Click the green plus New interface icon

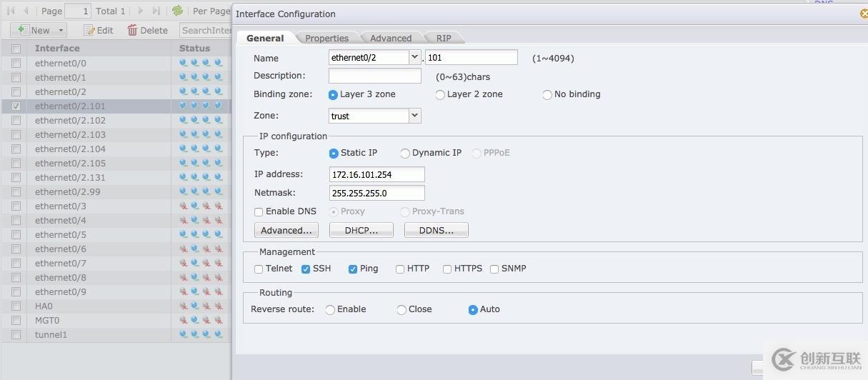23,30
